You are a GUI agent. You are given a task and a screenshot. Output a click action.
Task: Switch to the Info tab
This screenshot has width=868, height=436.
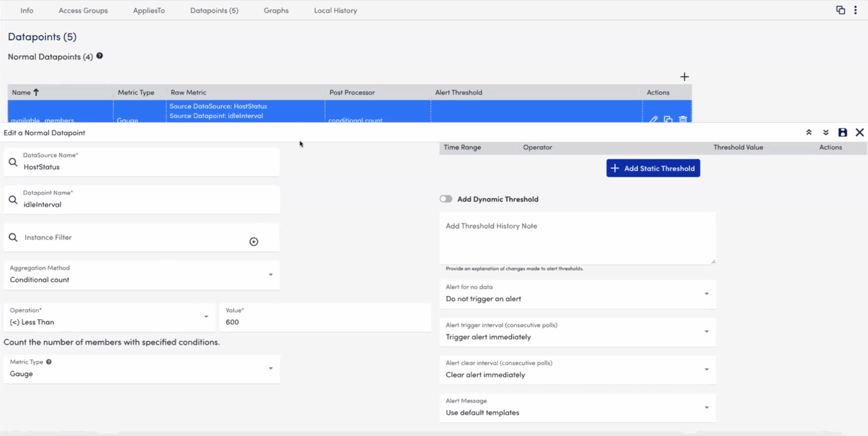click(x=27, y=11)
